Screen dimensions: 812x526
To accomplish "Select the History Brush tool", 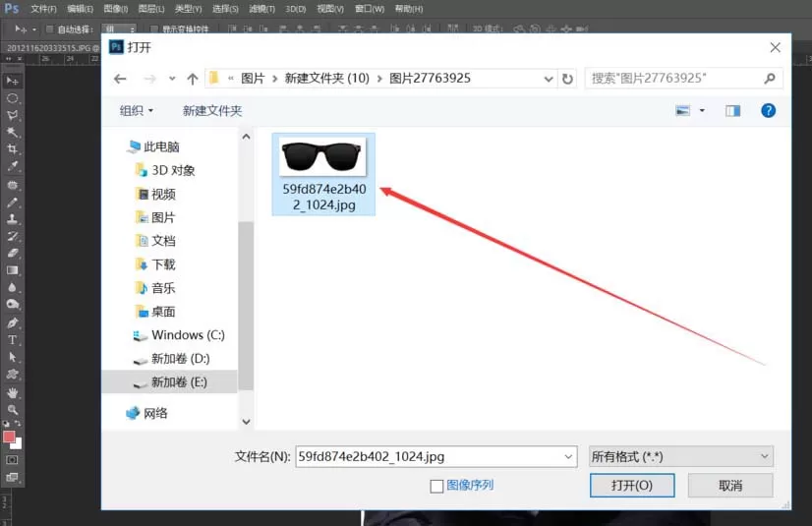I will pyautogui.click(x=12, y=237).
